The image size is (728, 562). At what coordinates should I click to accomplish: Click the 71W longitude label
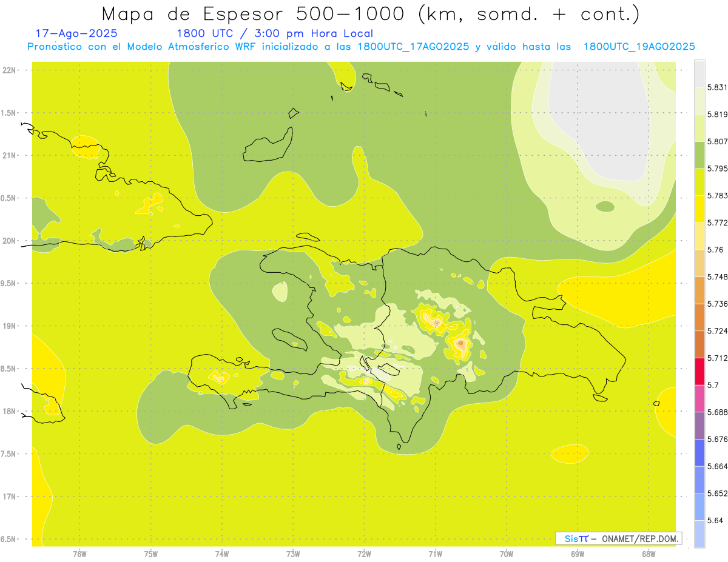(435, 554)
